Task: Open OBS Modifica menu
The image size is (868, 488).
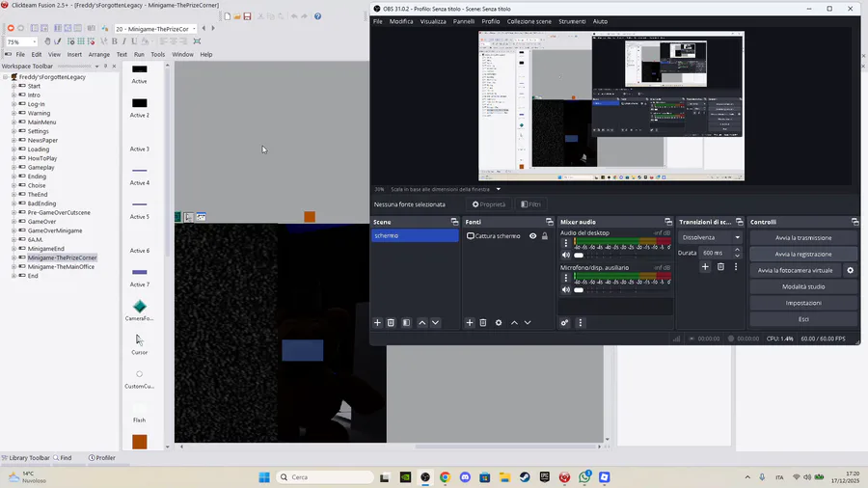Action: click(401, 21)
